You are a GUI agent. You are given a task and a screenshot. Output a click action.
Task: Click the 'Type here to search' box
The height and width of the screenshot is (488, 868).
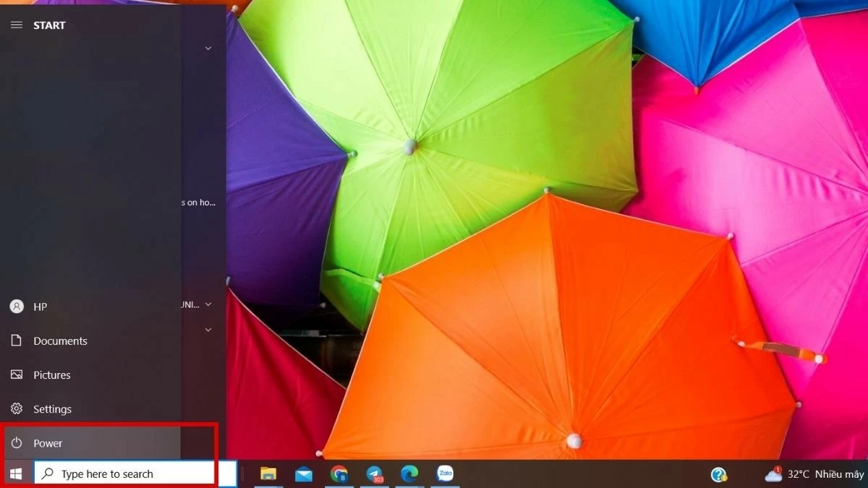[x=124, y=474]
